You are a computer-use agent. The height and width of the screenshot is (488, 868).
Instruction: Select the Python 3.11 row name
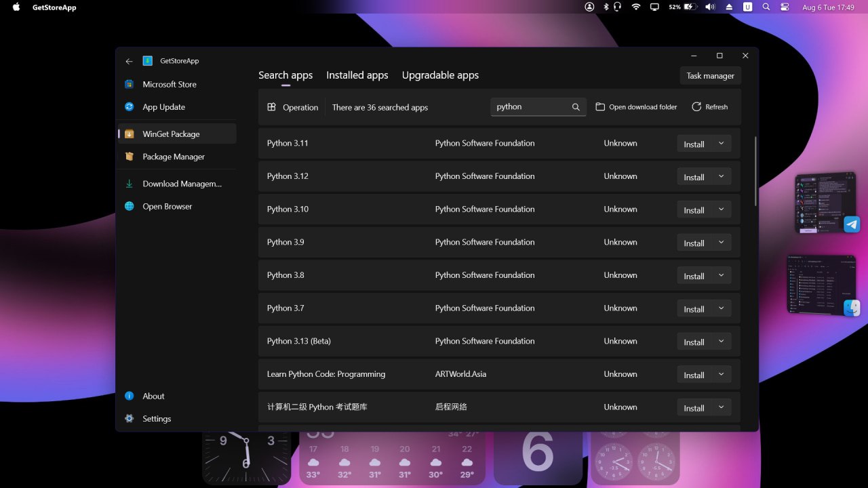[x=288, y=143]
